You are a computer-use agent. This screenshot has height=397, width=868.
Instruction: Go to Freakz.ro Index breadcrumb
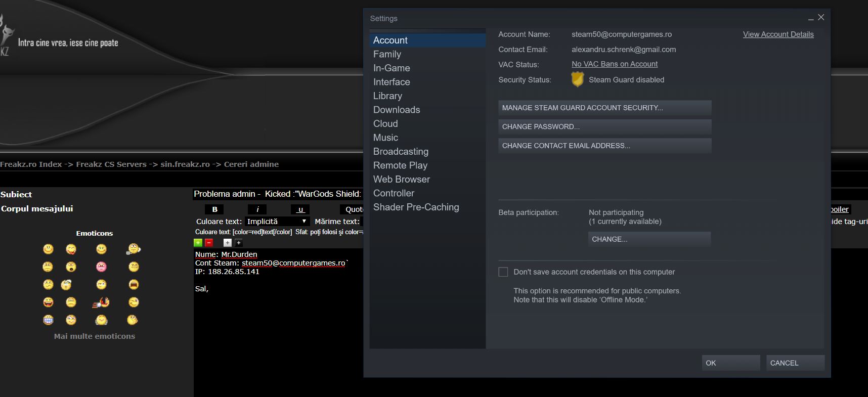coord(31,164)
